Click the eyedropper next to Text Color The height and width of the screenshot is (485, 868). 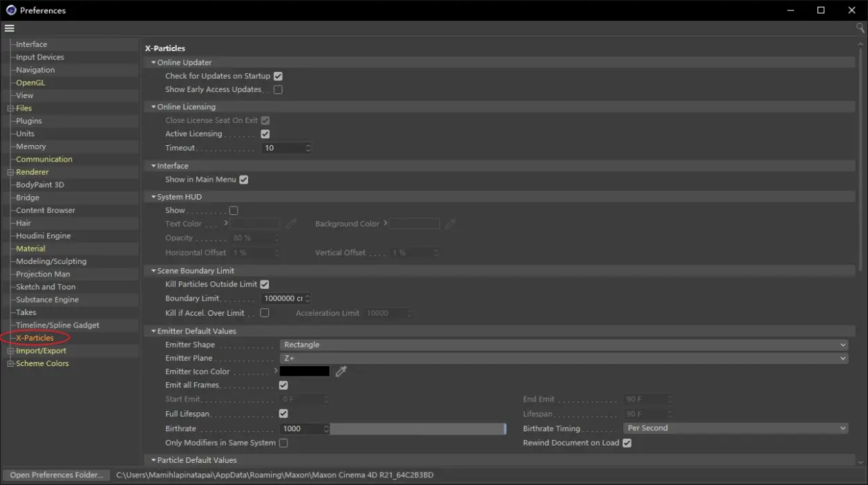291,223
